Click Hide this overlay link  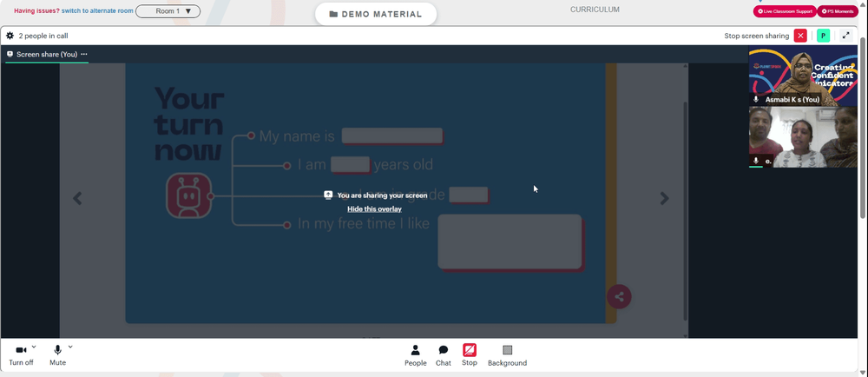pyautogui.click(x=374, y=208)
